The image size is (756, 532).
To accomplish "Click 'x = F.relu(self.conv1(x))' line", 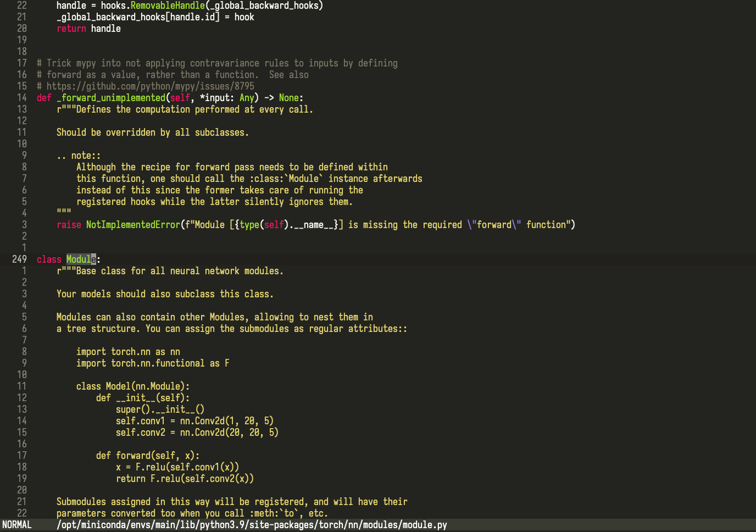I will [x=177, y=467].
